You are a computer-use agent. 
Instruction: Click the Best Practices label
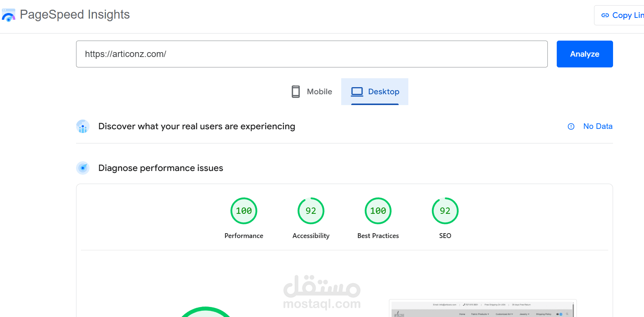[x=378, y=236]
